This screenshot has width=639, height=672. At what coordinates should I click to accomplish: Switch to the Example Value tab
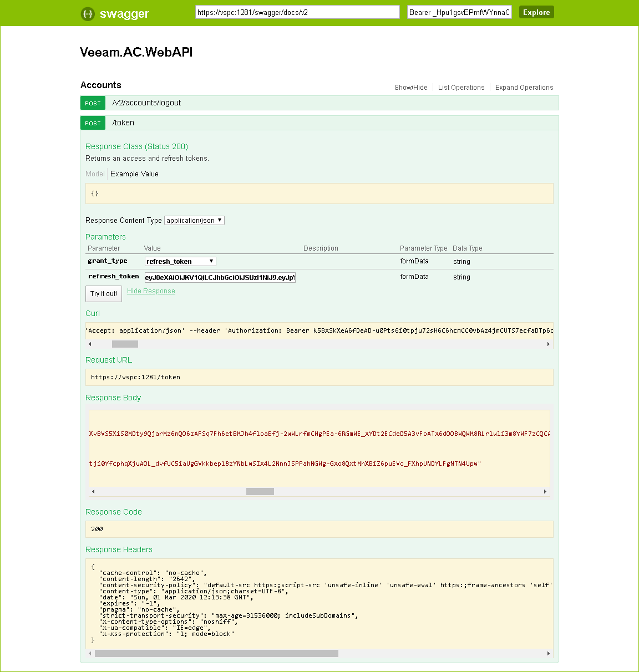click(x=134, y=174)
